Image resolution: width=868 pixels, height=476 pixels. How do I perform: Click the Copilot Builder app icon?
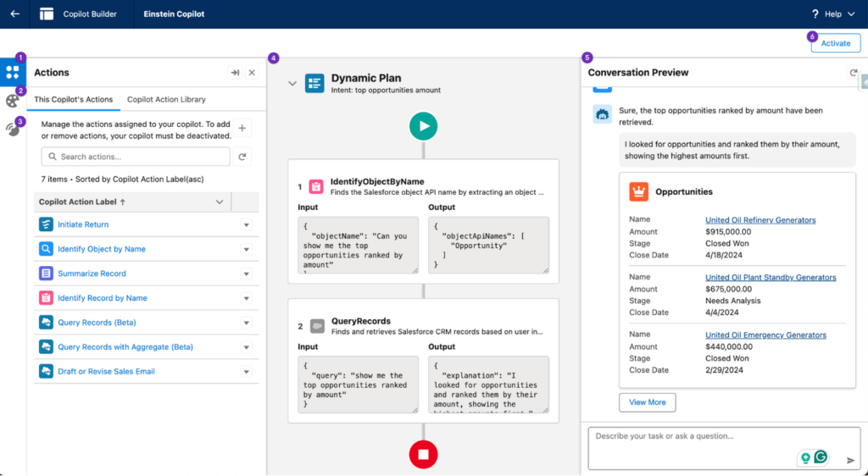pos(47,14)
